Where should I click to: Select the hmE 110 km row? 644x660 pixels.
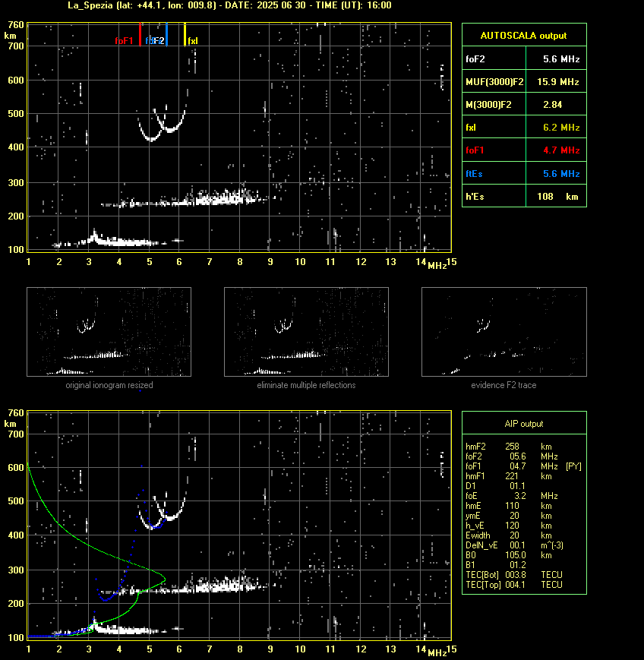coord(509,506)
